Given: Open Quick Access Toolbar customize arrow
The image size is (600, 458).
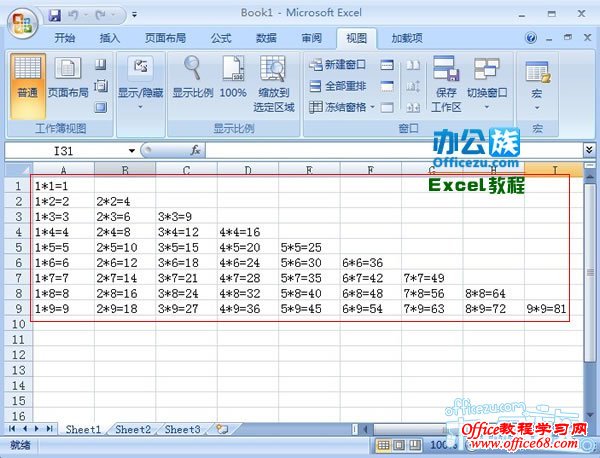Looking at the screenshot, I should [x=134, y=15].
